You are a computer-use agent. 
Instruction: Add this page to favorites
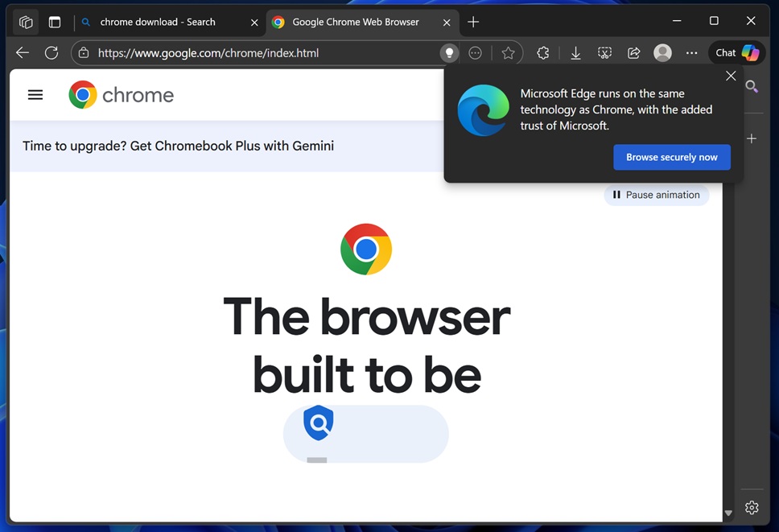point(508,53)
